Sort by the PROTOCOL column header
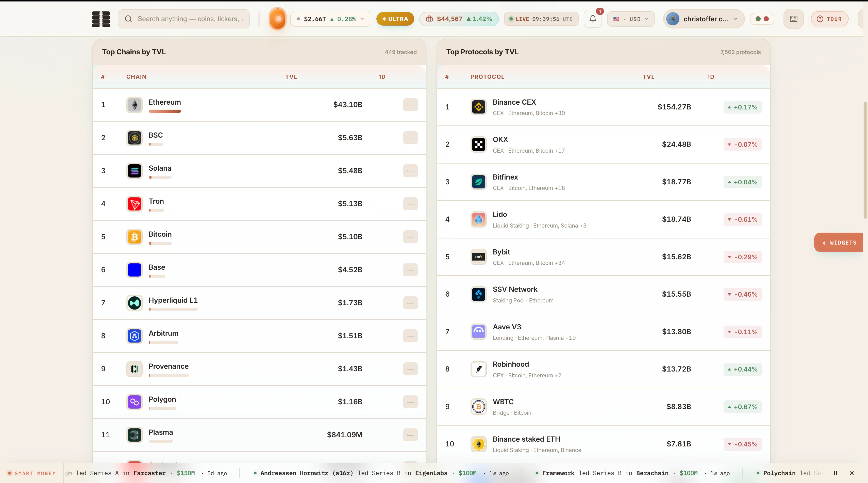 coord(487,77)
